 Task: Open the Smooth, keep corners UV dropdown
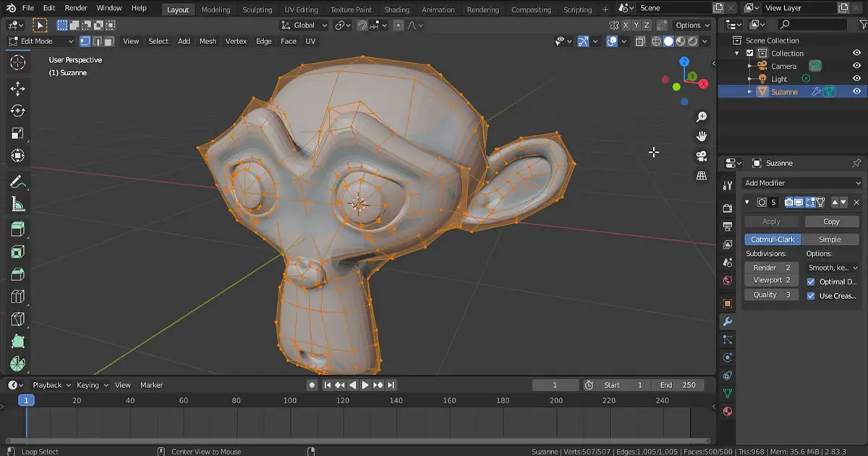pos(833,268)
